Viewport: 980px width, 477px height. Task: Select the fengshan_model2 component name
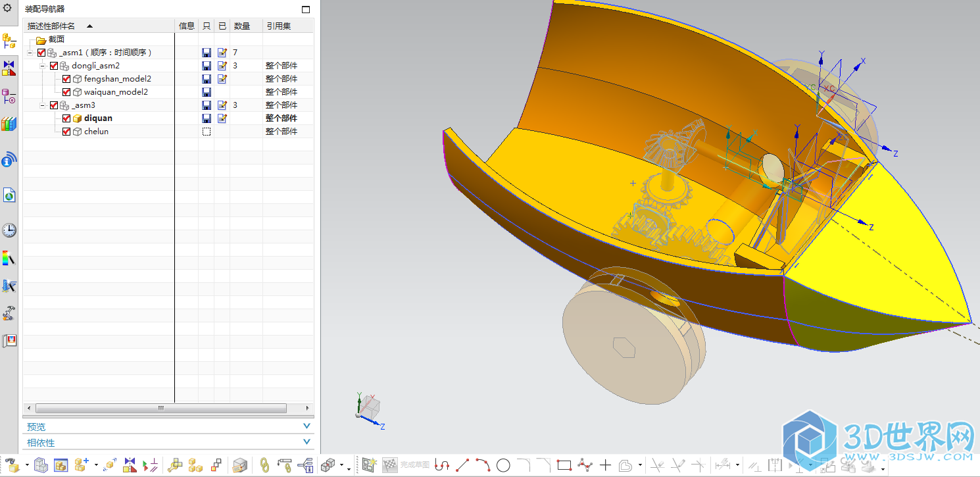pos(118,79)
